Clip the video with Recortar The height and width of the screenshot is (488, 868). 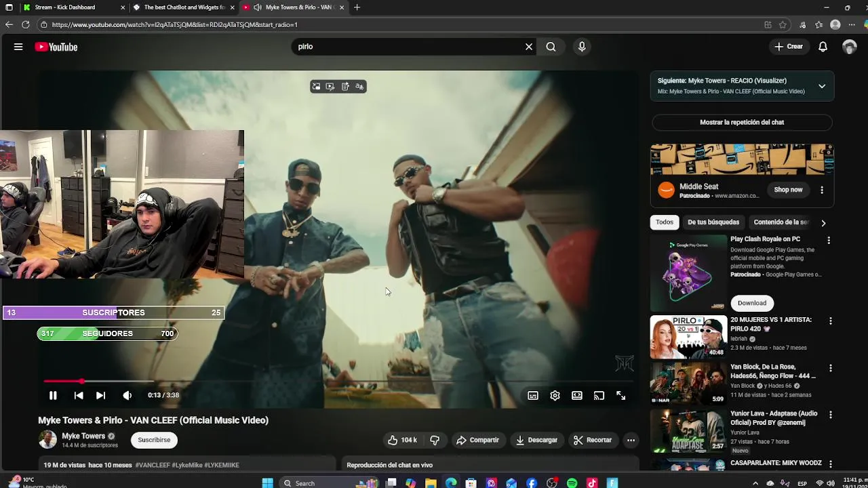593,440
